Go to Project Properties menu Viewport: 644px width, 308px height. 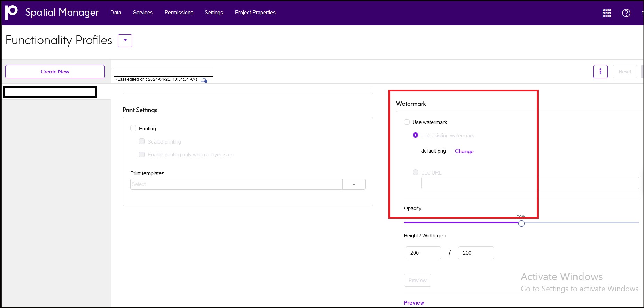(x=255, y=13)
